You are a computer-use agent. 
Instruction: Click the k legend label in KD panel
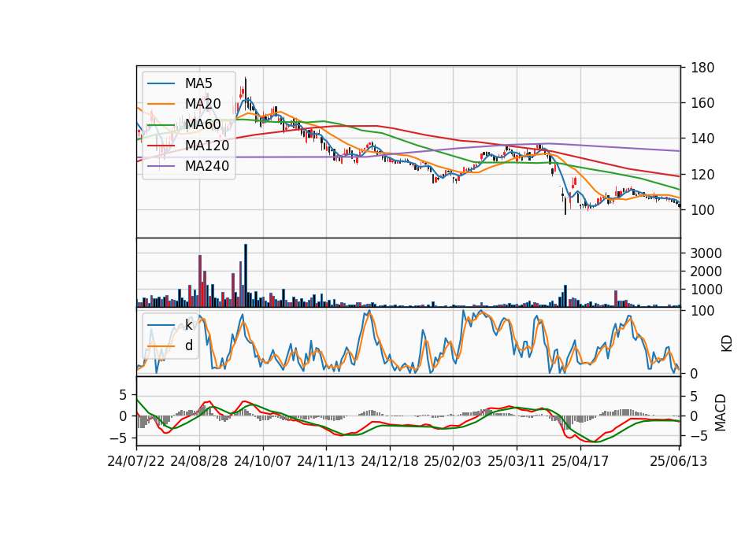(x=188, y=325)
